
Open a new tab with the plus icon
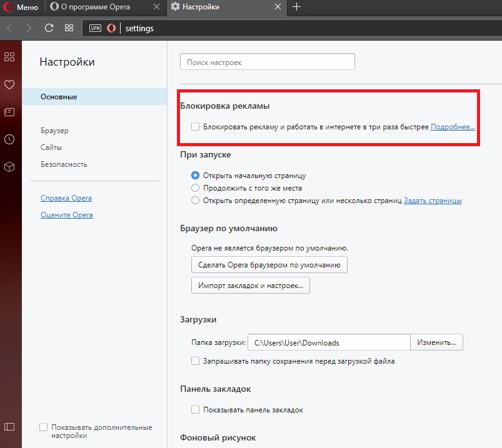297,7
